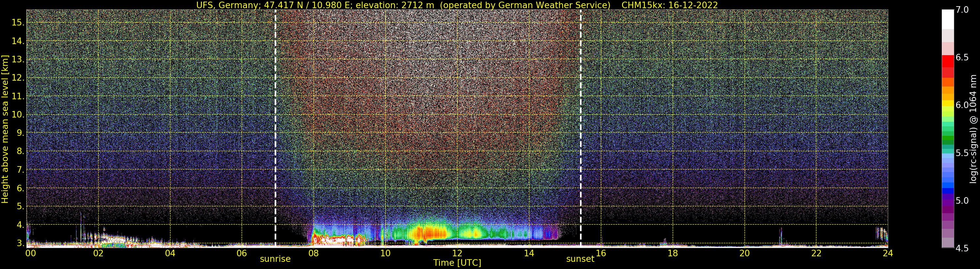Click the '6.' height tick label
Viewport: 980px width, 269px height.
tap(20, 188)
